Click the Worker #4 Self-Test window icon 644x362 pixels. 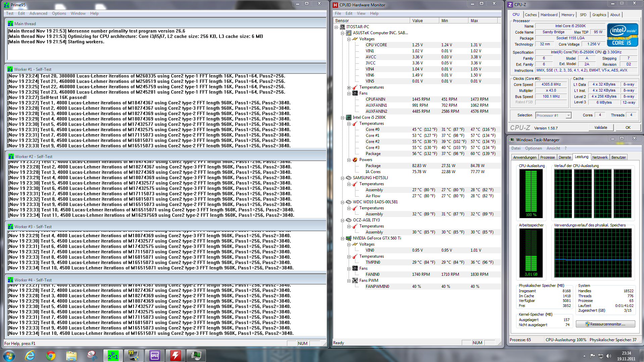tap(10, 280)
